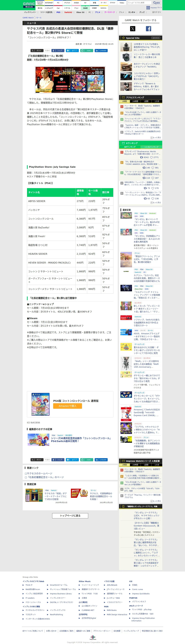Select Xbox SX in category navigation bar
The height and width of the screenshot is (644, 185).
80,12
